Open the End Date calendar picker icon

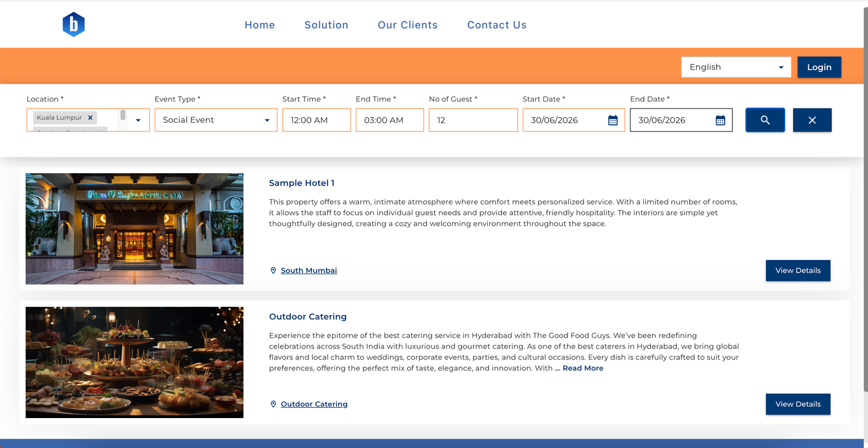pos(720,120)
